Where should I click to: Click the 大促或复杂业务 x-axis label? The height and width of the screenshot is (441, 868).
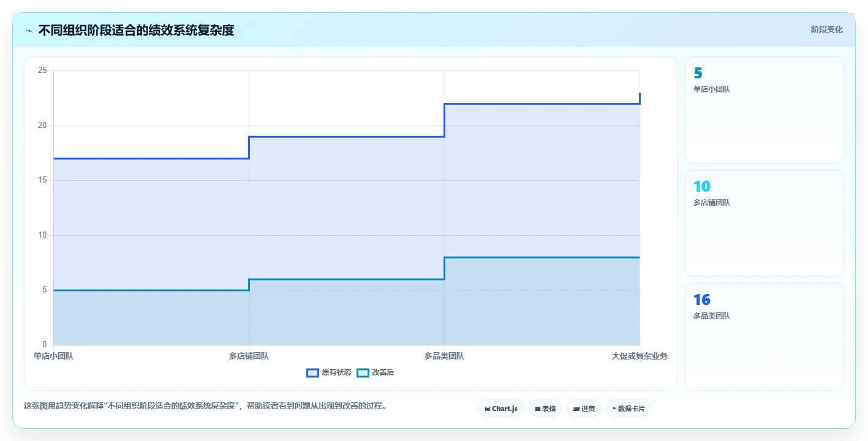coord(640,356)
